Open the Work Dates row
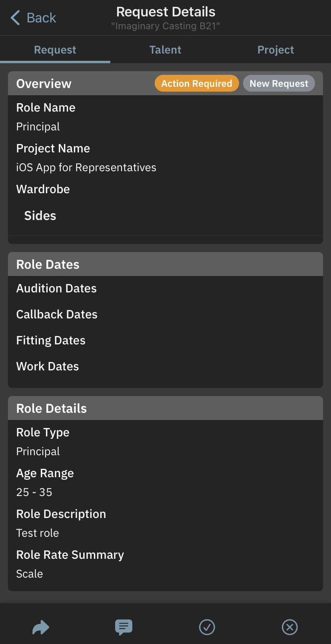 tap(48, 366)
